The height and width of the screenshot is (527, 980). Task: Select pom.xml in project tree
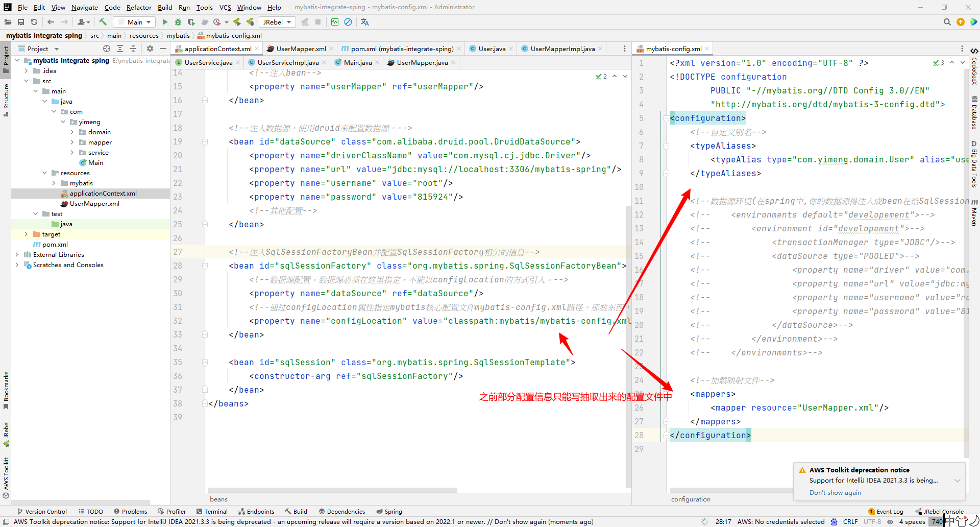(x=55, y=244)
